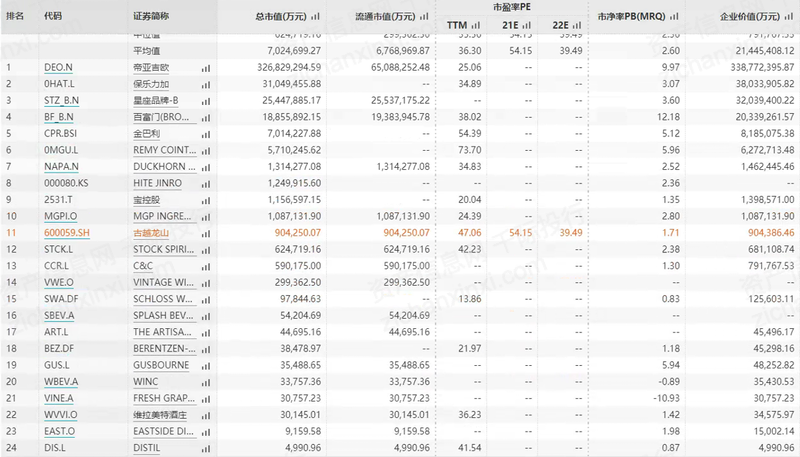The width and height of the screenshot is (800, 457).
Task: Select PB value -10.93 in VINE.A row
Action: [667, 398]
